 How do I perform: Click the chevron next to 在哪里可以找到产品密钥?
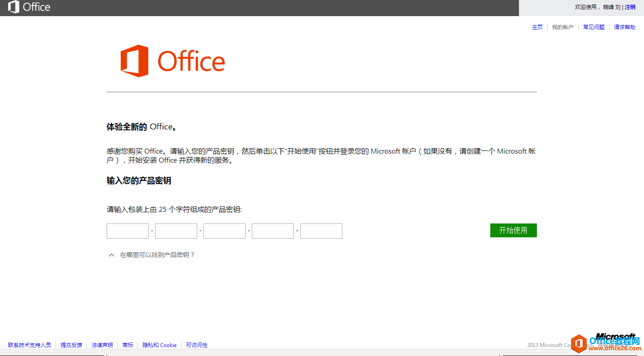[x=111, y=254]
